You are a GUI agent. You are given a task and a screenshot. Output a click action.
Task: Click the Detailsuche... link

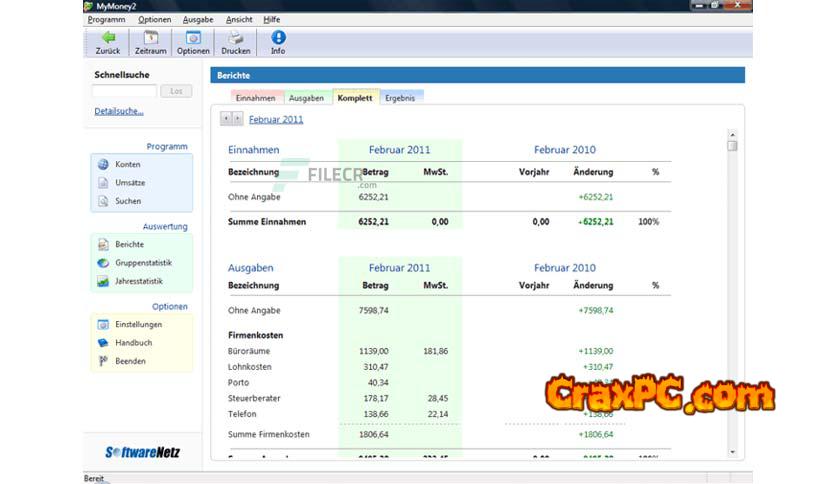click(x=119, y=111)
